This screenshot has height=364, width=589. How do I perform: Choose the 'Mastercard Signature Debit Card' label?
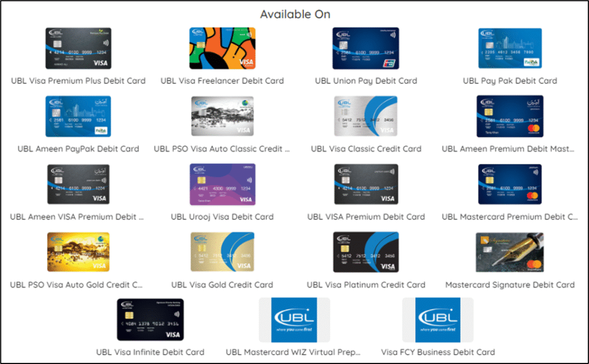[x=510, y=285]
